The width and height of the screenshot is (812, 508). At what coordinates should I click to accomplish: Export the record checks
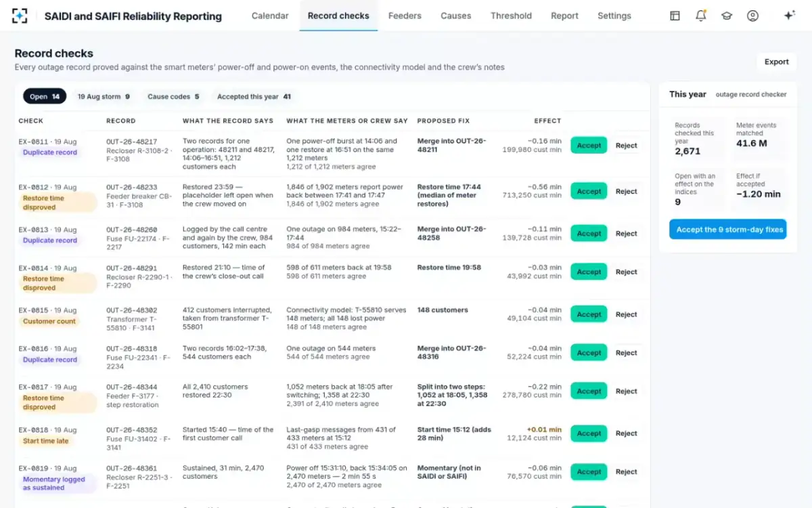776,62
